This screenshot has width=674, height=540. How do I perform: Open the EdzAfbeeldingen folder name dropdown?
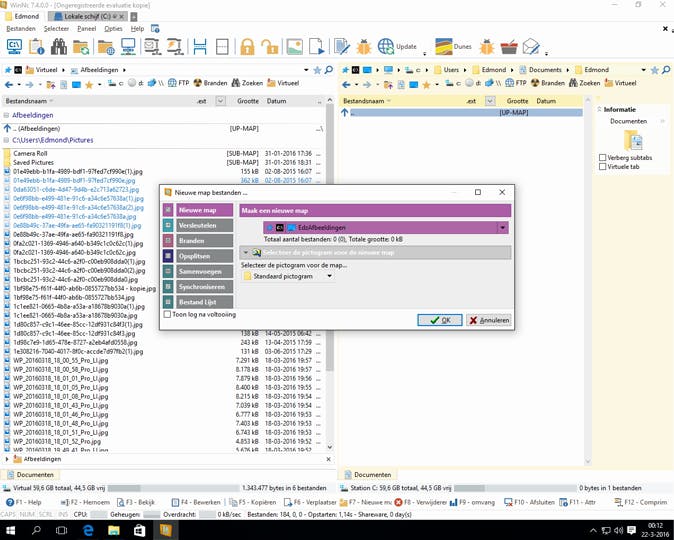click(x=502, y=227)
